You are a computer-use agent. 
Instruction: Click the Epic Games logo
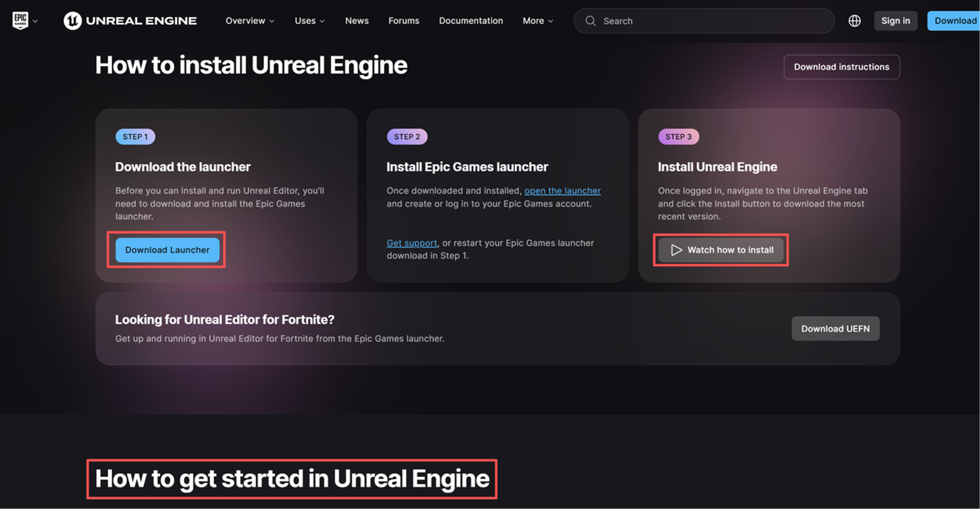20,21
